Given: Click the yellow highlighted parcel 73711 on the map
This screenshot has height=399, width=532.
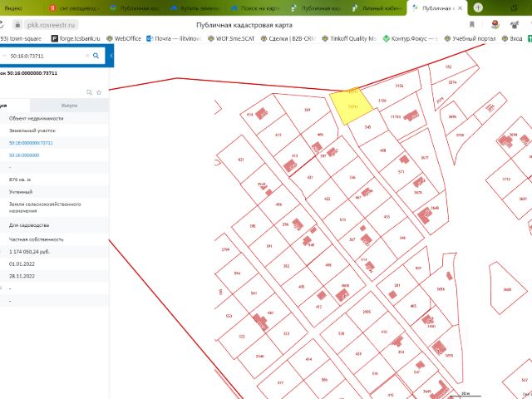Looking at the screenshot, I should 352,107.
